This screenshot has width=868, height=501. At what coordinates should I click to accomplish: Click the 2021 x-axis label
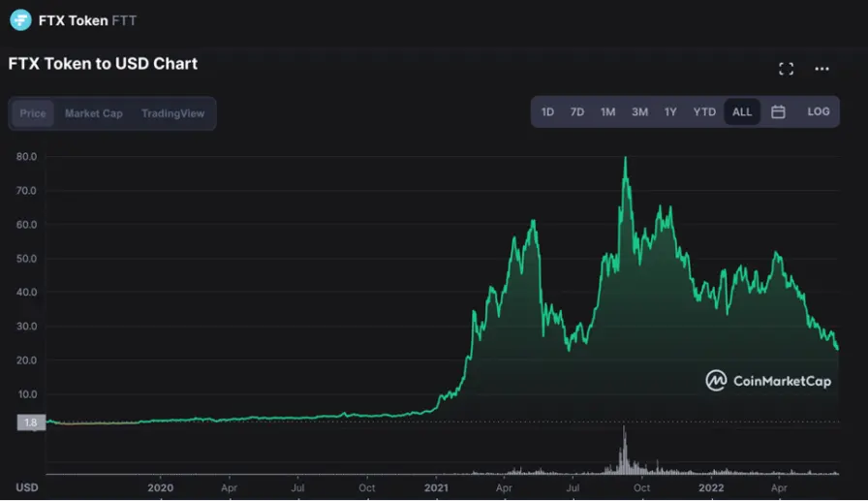pos(436,487)
